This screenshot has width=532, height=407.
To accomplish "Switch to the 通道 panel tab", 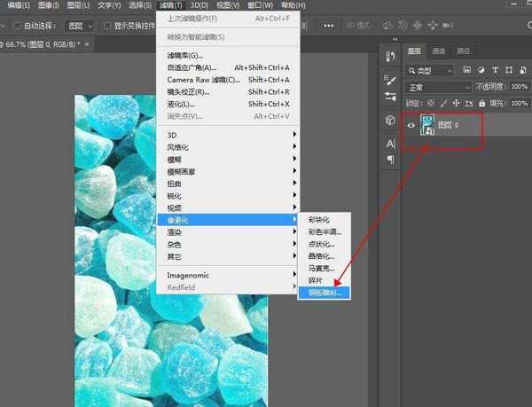I will pyautogui.click(x=438, y=51).
